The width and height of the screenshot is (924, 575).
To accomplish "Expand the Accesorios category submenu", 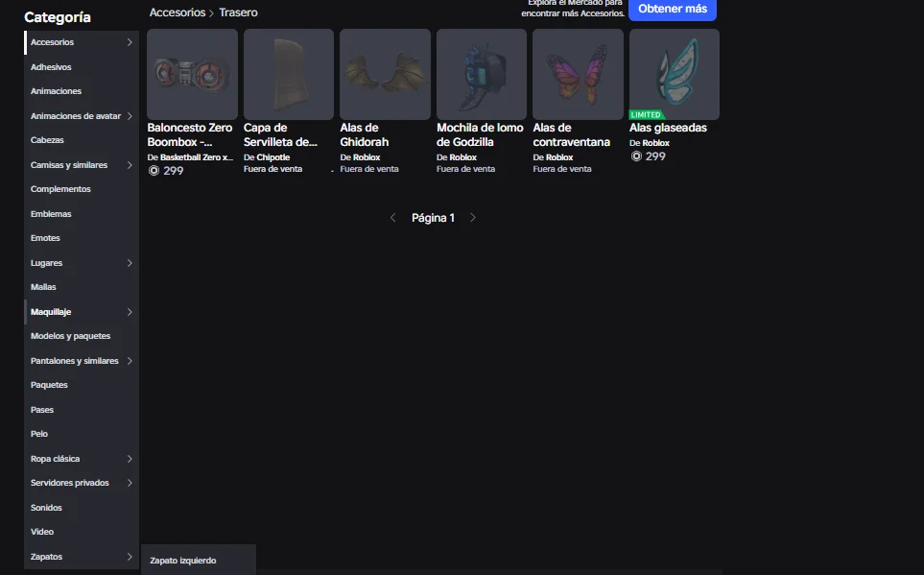I will point(130,42).
